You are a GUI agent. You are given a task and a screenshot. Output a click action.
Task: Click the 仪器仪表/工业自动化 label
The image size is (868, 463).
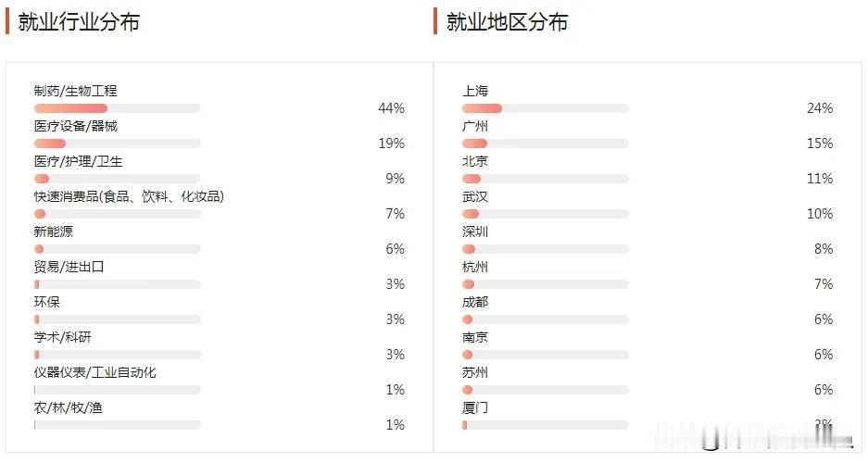pos(94,373)
